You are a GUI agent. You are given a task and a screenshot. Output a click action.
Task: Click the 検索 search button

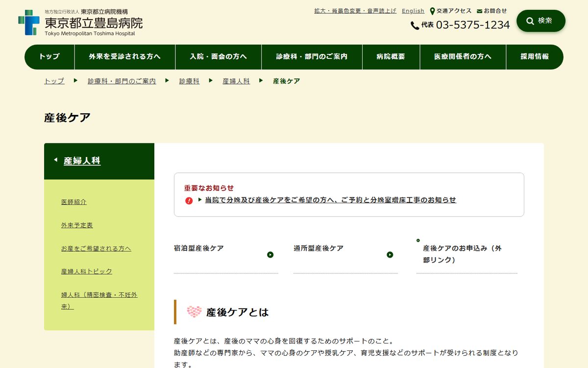541,21
